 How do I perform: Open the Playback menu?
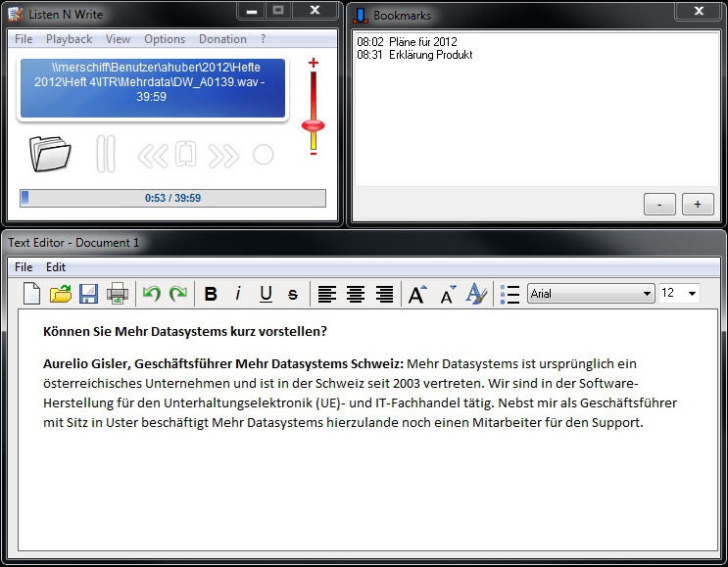(x=70, y=39)
